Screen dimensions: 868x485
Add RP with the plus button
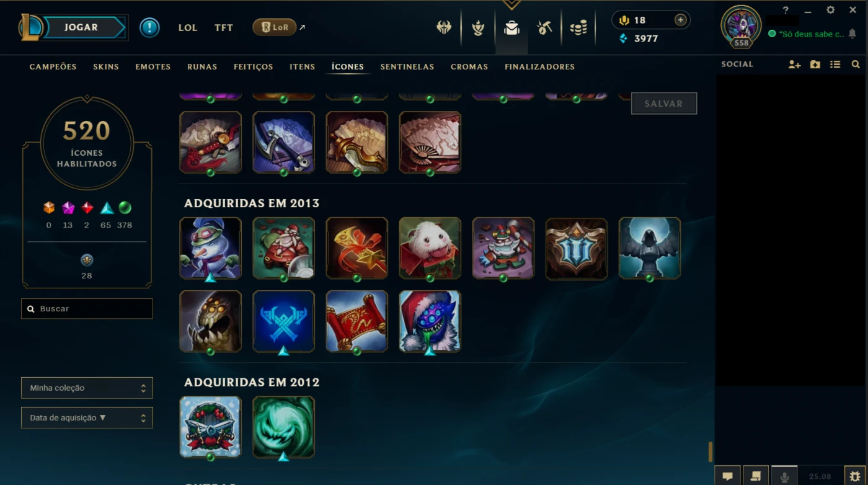point(680,20)
